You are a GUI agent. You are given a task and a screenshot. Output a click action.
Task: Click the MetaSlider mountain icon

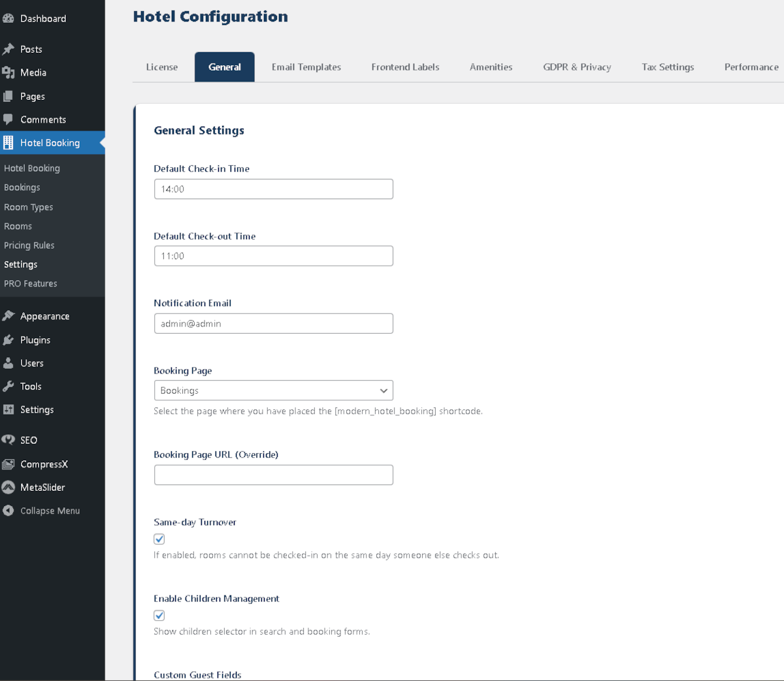(x=9, y=487)
